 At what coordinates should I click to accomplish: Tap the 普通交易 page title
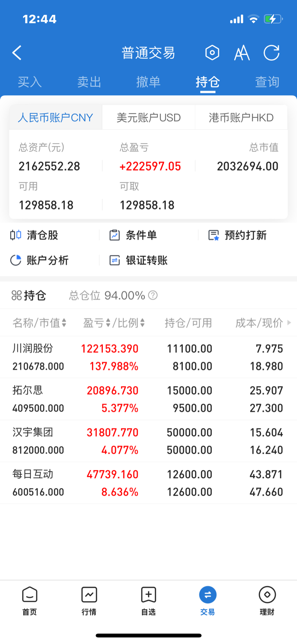coord(148,53)
